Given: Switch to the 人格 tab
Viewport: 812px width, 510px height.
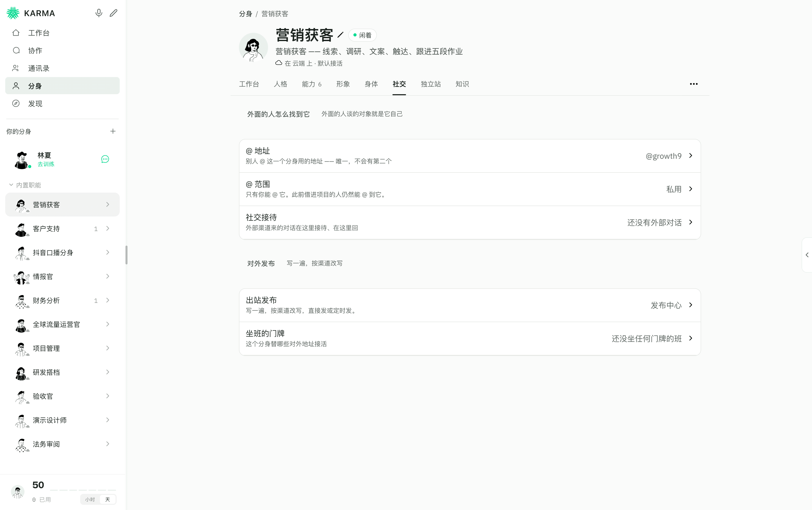Looking at the screenshot, I should (280, 84).
